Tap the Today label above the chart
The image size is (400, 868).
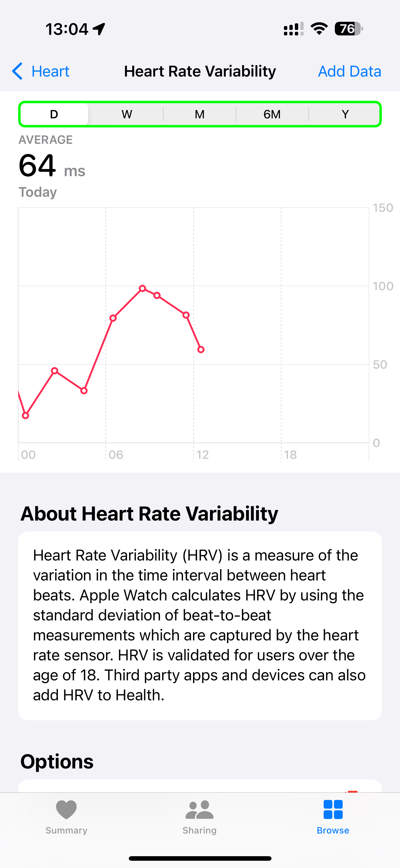click(38, 192)
